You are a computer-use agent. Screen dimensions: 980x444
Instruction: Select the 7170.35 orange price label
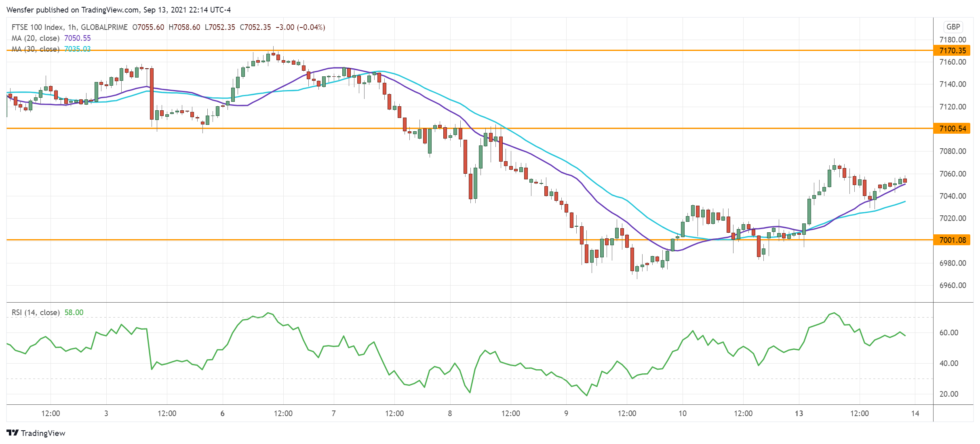(953, 51)
